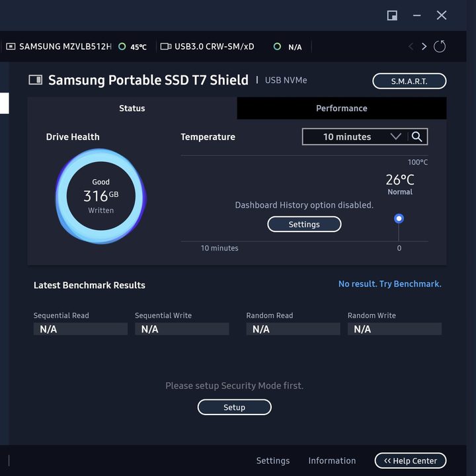Image resolution: width=476 pixels, height=476 pixels.
Task: Close the Samsung Magician window
Action: coord(442,15)
